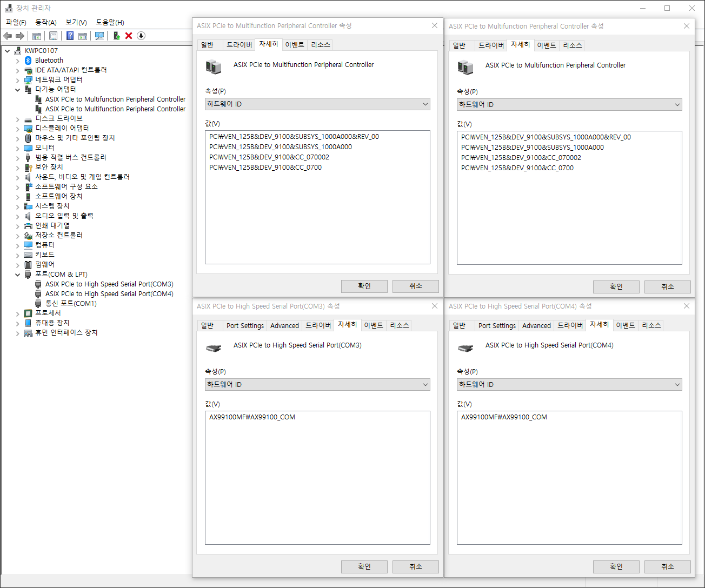Select the 보안 장치 category icon
The height and width of the screenshot is (588, 705).
click(28, 168)
